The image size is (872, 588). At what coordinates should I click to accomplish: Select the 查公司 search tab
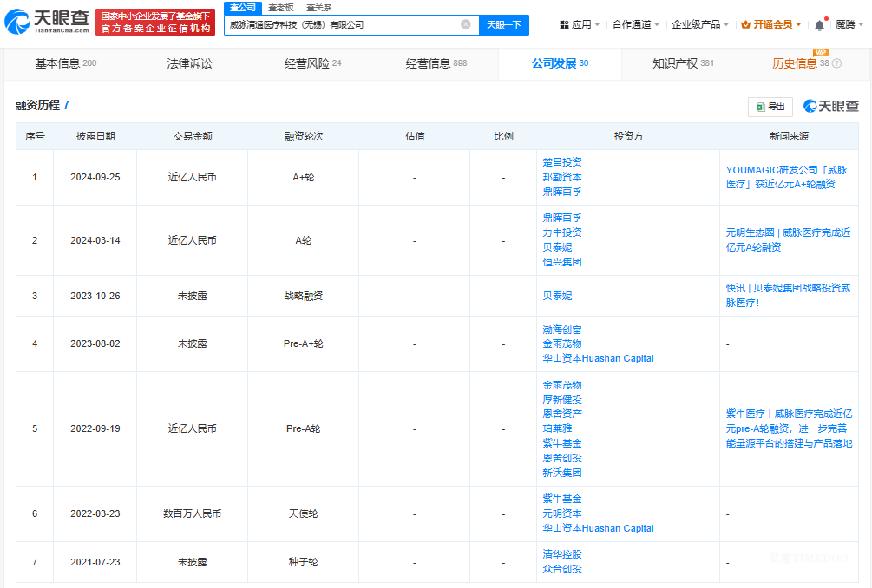click(243, 8)
